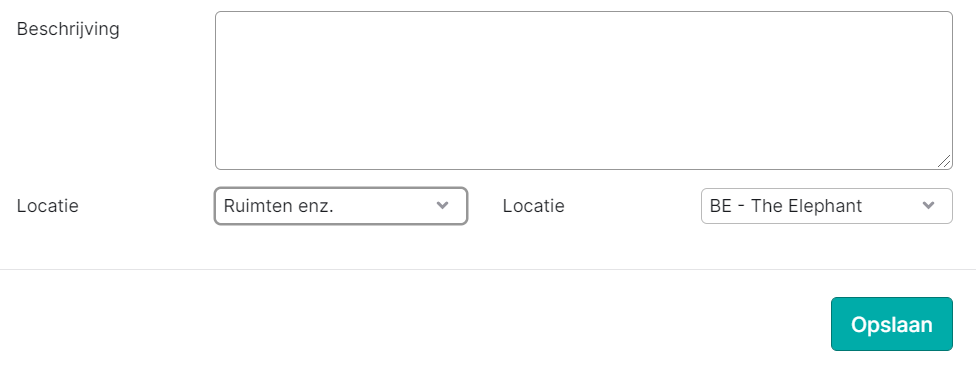Click the down arrow next to Ruimten enz.
The image size is (976, 371).
443,206
